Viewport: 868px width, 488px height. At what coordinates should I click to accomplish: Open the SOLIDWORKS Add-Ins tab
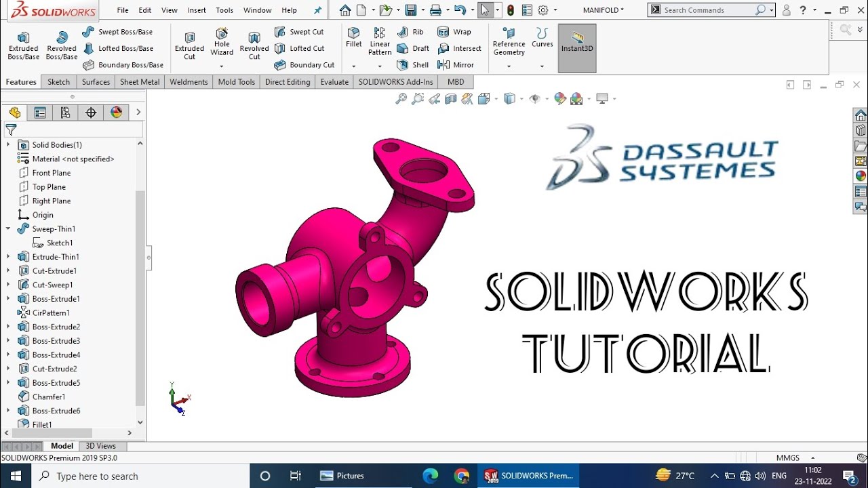396,82
